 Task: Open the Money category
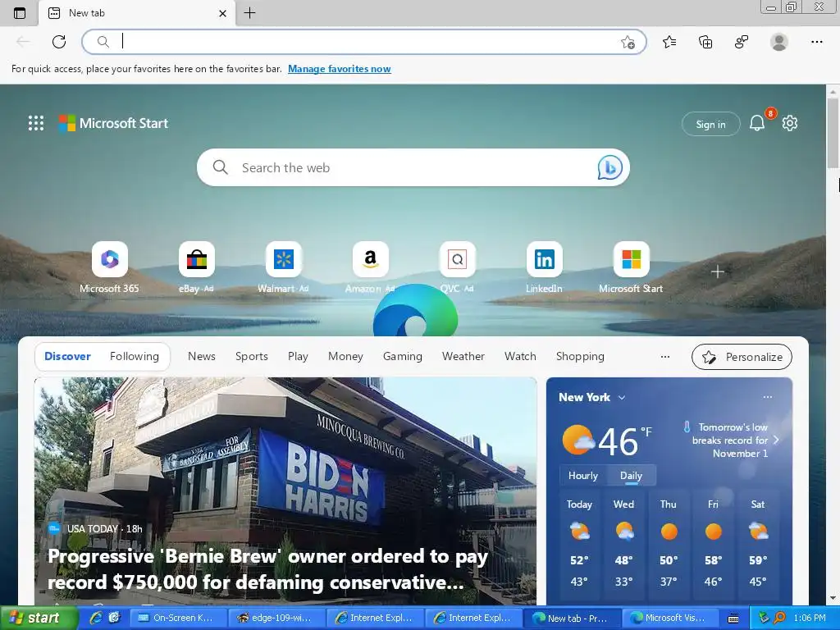point(345,356)
